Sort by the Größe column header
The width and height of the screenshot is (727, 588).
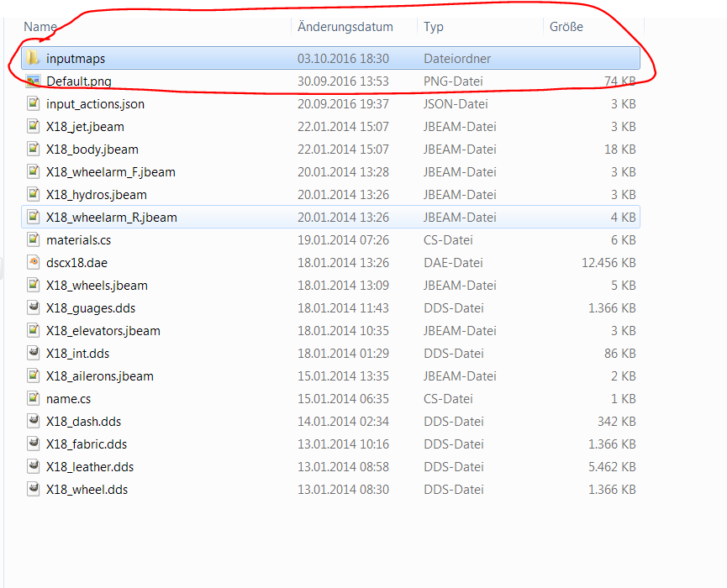click(x=566, y=26)
